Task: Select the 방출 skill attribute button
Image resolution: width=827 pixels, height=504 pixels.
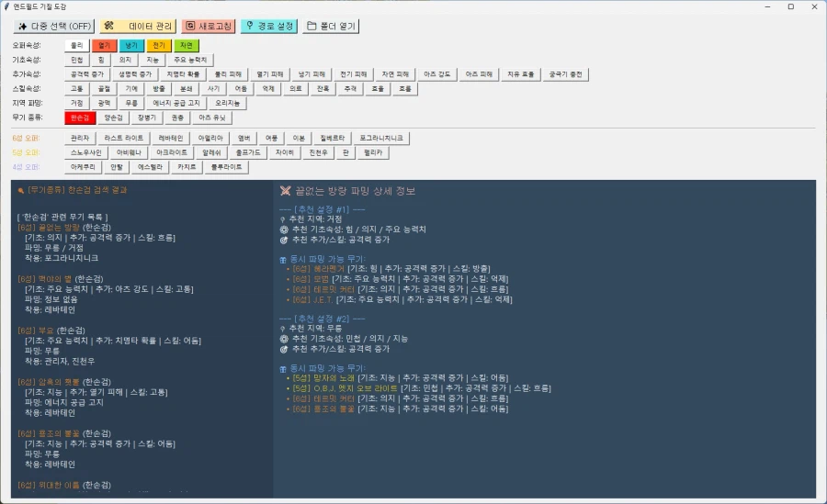Action: (159, 88)
